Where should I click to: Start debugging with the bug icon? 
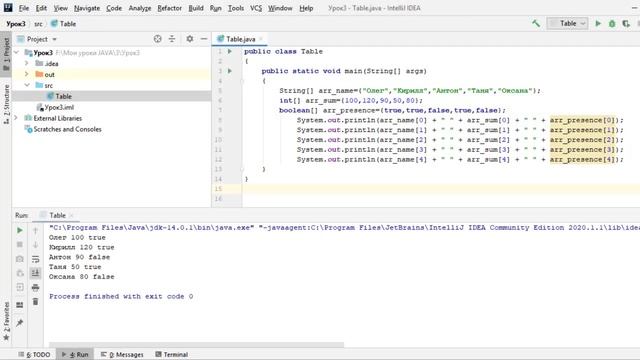(612, 24)
